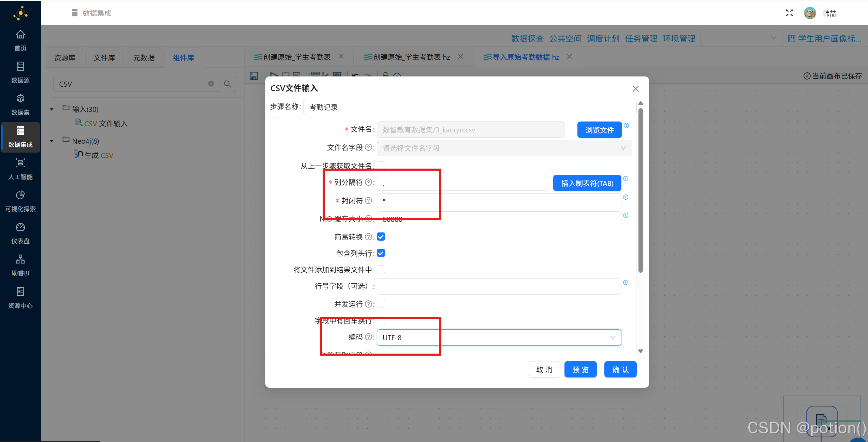868x442 pixels.
Task: Collapse the Neo4j(8) tree folder
Action: tap(52, 141)
